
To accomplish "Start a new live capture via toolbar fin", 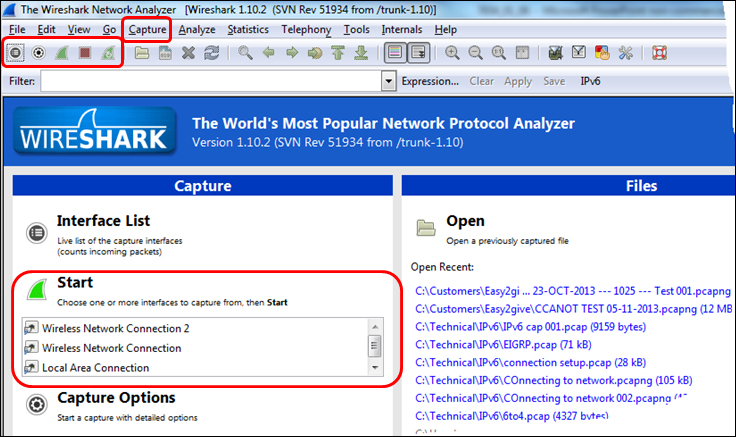I will [61, 53].
